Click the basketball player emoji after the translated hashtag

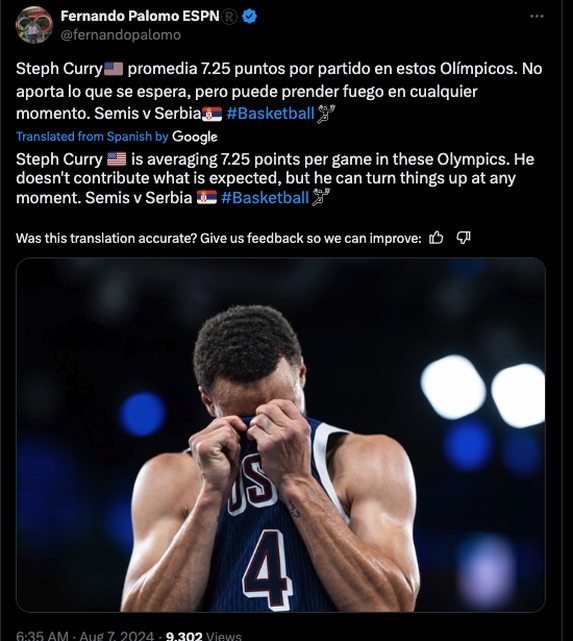tap(321, 197)
